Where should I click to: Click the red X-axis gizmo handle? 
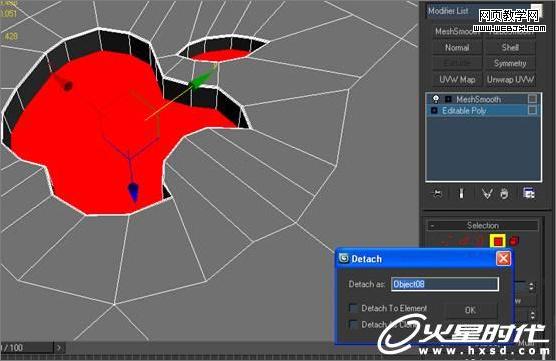(x=68, y=86)
